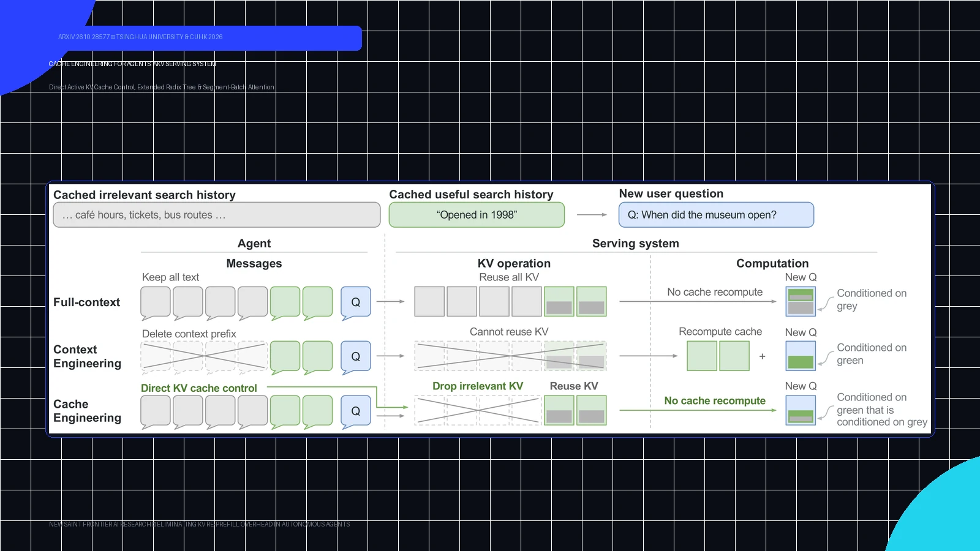
Task: Click the title 'Cache Engineering for Agents: AKV Serving System'
Action: 132,64
